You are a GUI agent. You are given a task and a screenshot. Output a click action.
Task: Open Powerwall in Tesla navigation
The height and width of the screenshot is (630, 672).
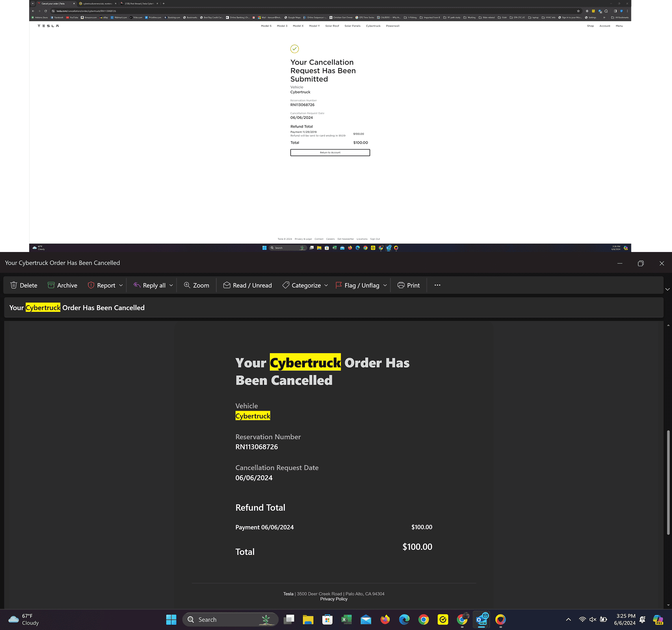393,26
